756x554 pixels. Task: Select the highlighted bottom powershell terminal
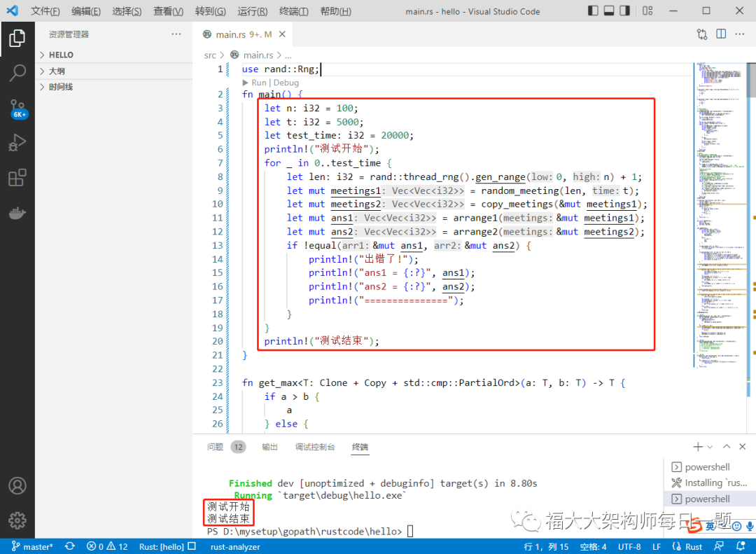pos(709,499)
